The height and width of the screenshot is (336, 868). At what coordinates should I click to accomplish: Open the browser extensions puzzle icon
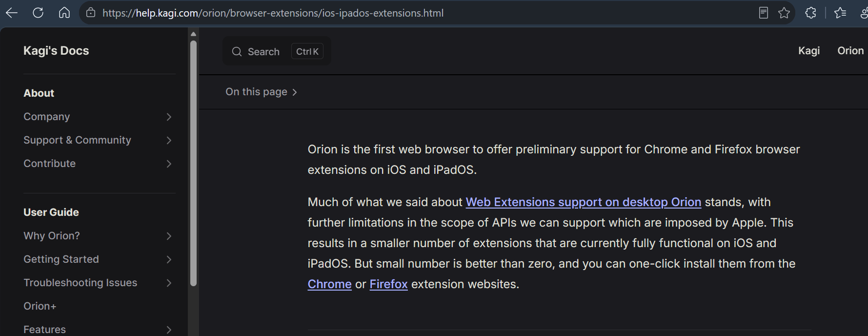click(810, 13)
